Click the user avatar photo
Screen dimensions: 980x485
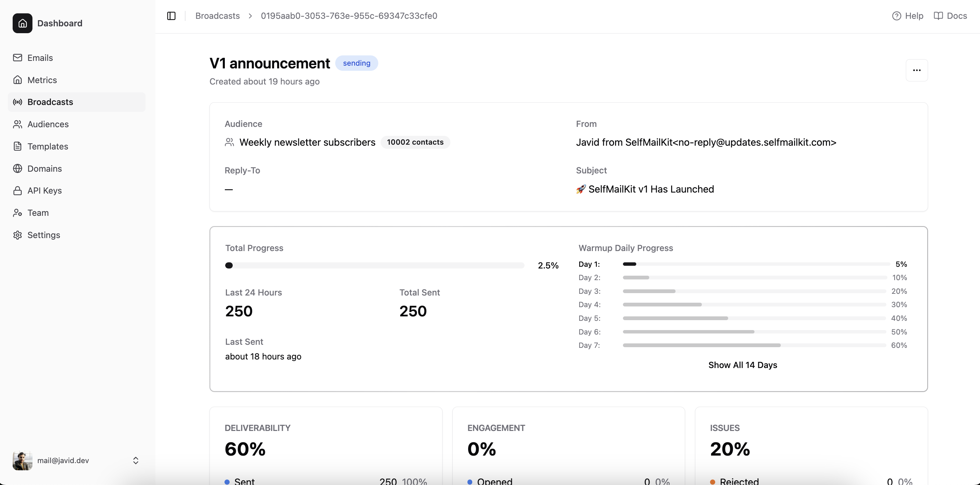(23, 461)
